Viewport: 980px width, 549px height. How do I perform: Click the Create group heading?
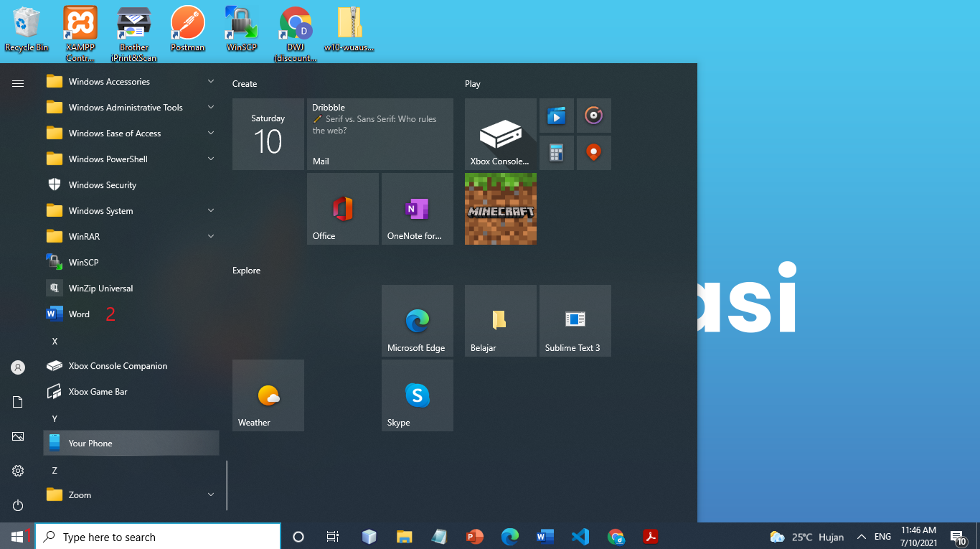click(245, 84)
